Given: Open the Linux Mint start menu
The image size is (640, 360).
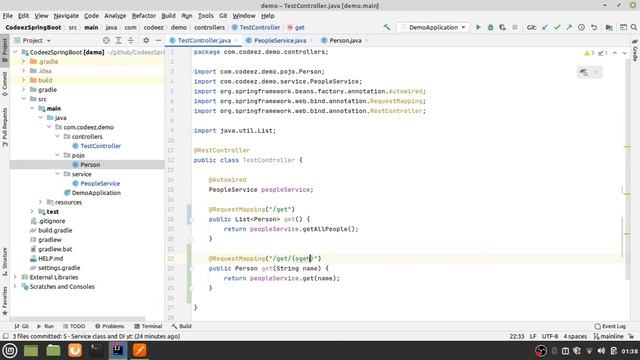Looking at the screenshot, I should tap(10, 351).
